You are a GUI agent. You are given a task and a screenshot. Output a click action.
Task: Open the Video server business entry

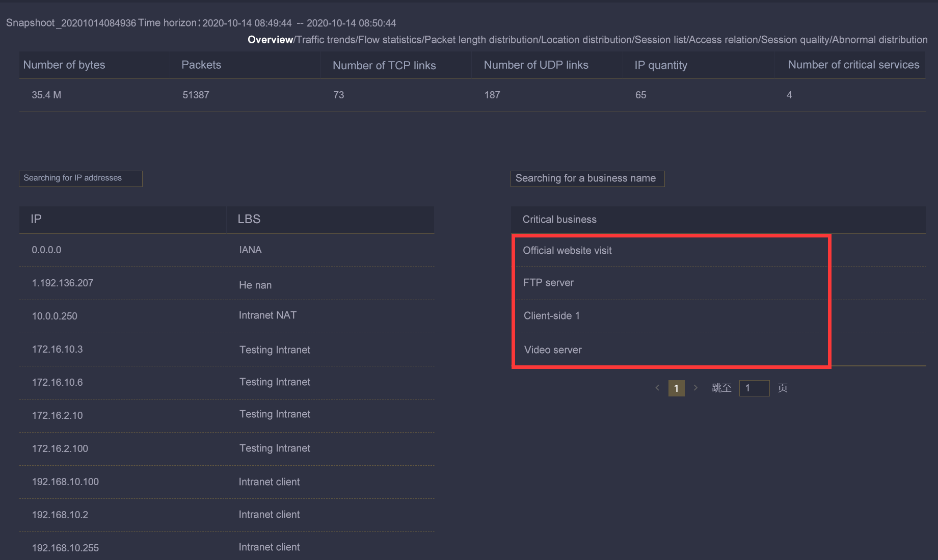553,350
